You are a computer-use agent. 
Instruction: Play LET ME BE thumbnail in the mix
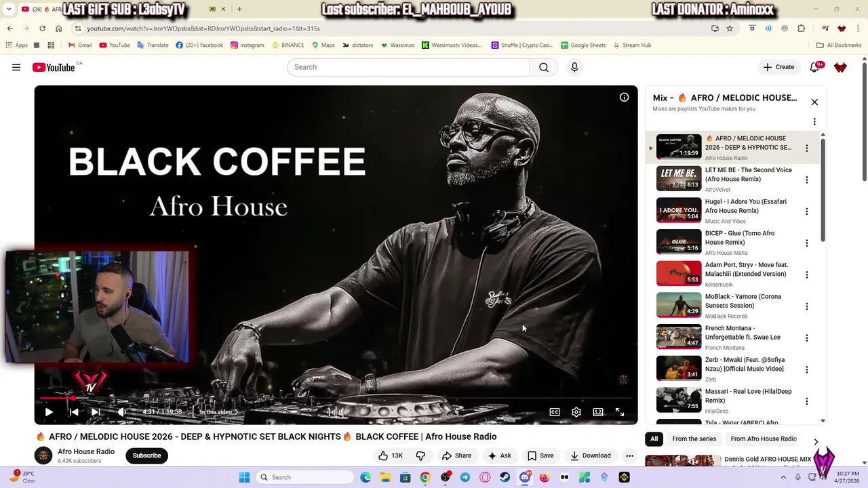[679, 179]
